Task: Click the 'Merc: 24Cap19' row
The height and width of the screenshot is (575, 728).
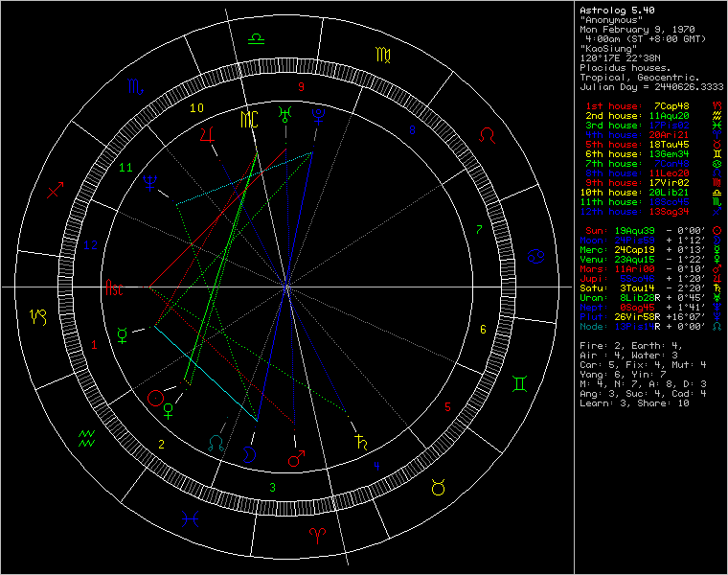Action: pyautogui.click(x=650, y=250)
